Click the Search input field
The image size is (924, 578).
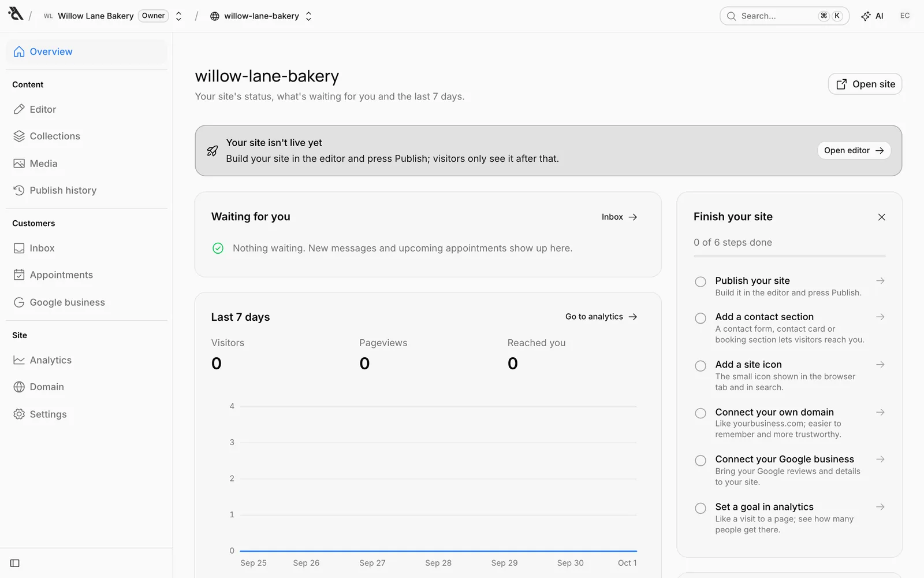[784, 16]
